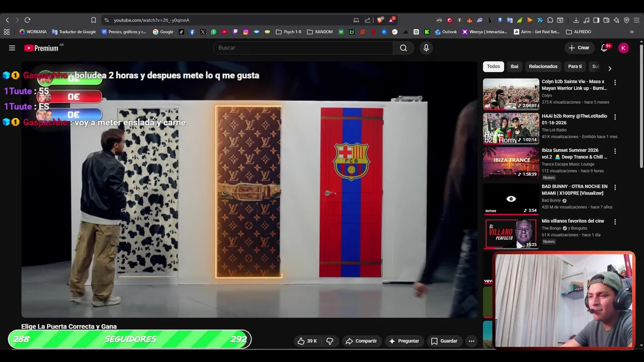Show more filter chips with right arrow

tap(609, 68)
